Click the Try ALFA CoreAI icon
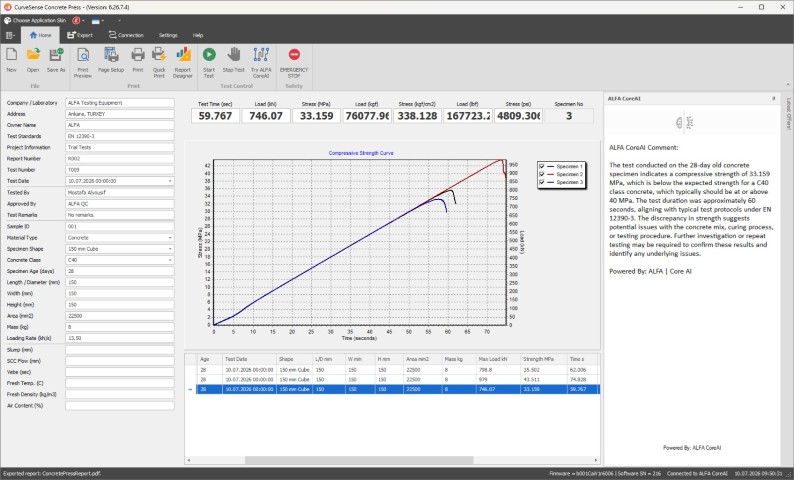 [261, 54]
